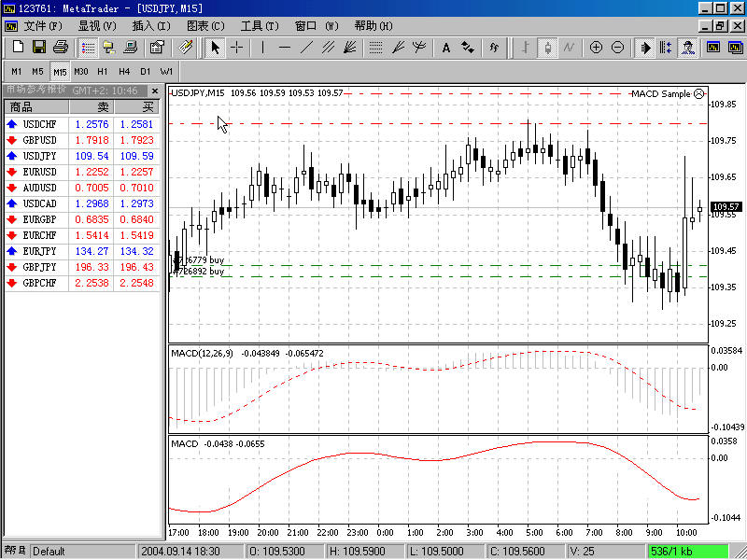Choose the vertical line drawing tool

[x=263, y=48]
